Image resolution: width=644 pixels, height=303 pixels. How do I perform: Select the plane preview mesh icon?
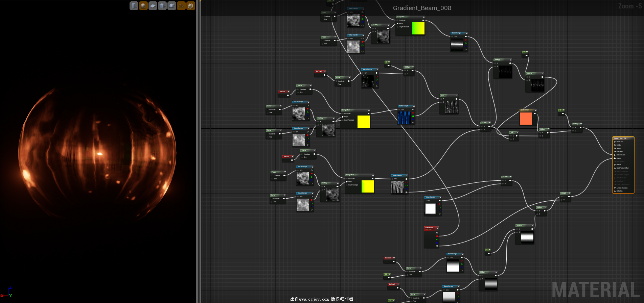point(153,6)
